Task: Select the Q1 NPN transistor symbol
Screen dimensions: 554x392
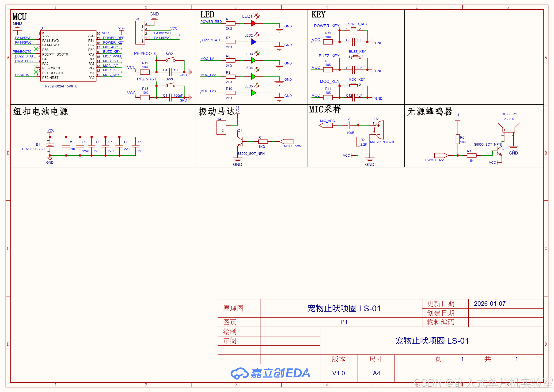Action: 240,142
